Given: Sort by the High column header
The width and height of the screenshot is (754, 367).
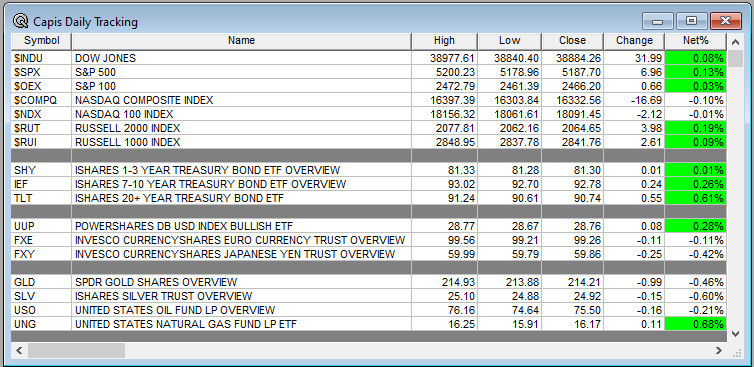Looking at the screenshot, I should click(x=444, y=41).
